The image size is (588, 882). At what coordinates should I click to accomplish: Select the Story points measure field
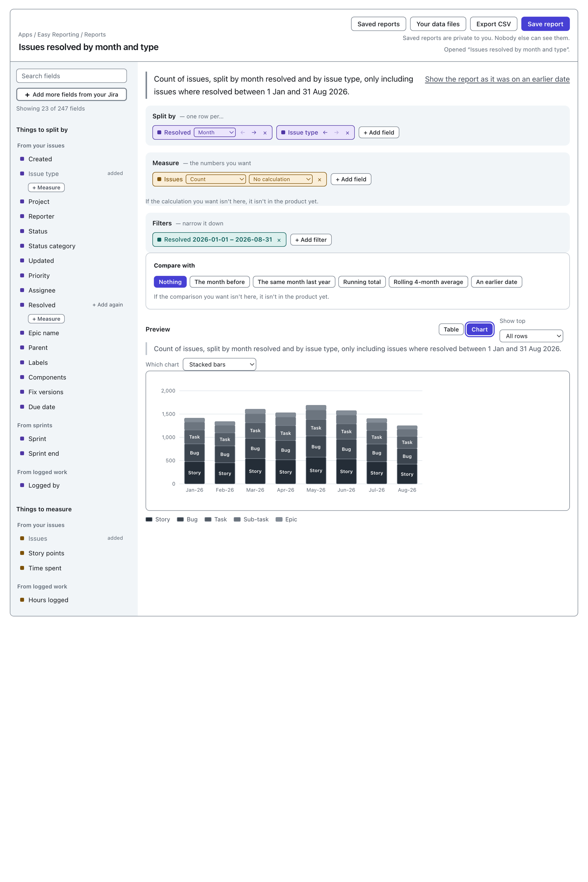[72, 553]
